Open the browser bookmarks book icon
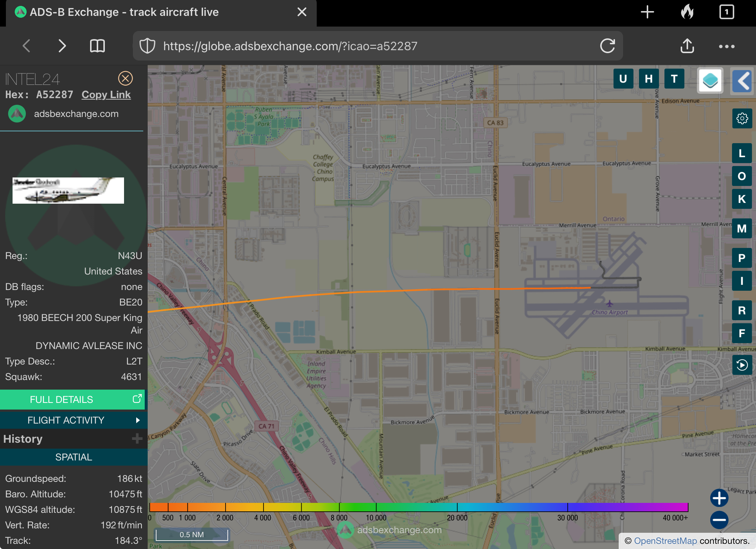This screenshot has height=549, width=756. click(97, 46)
